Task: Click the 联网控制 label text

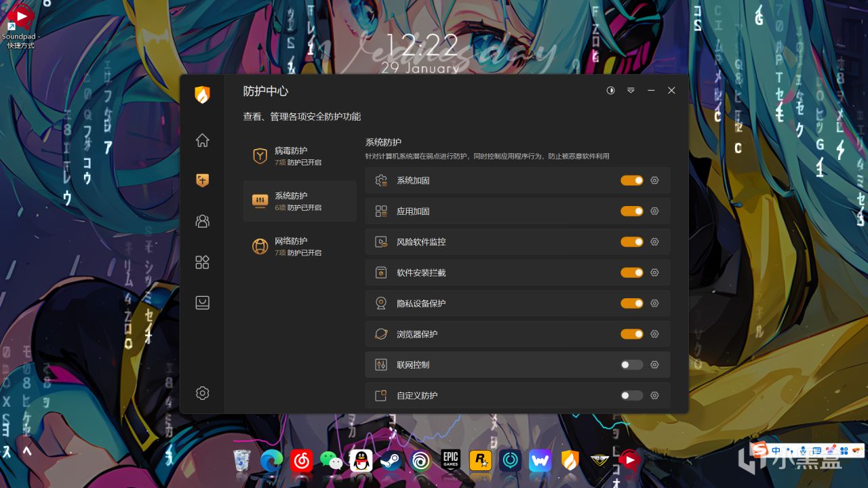Action: click(x=413, y=365)
